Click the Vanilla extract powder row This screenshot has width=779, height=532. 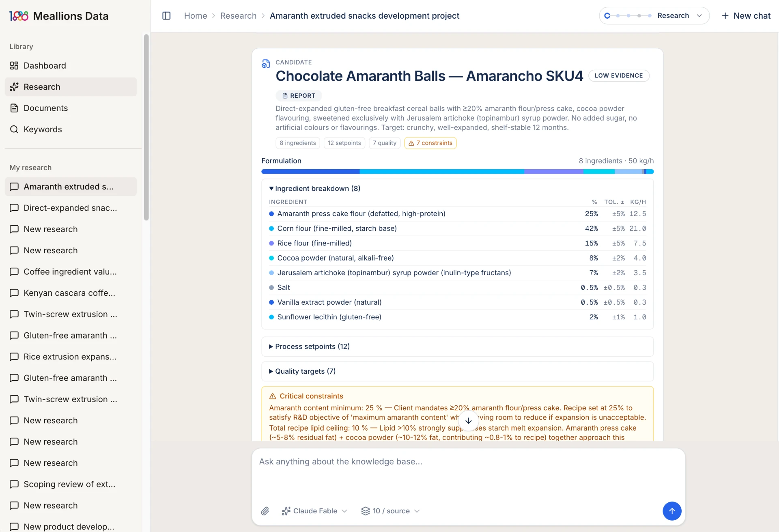pyautogui.click(x=457, y=302)
